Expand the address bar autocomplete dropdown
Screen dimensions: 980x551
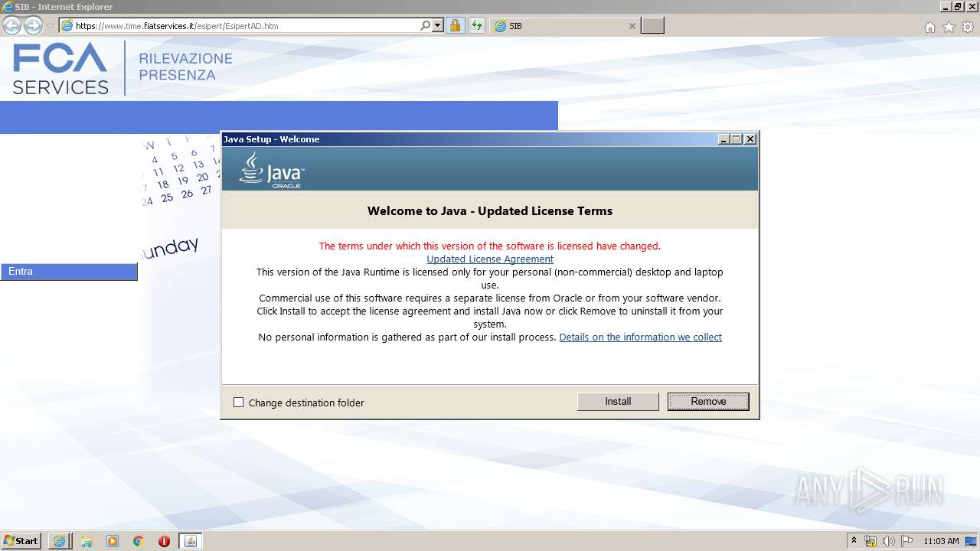tap(438, 26)
